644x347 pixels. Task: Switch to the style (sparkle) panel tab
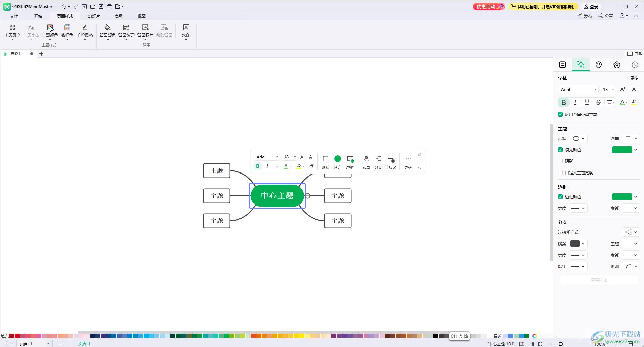(581, 65)
